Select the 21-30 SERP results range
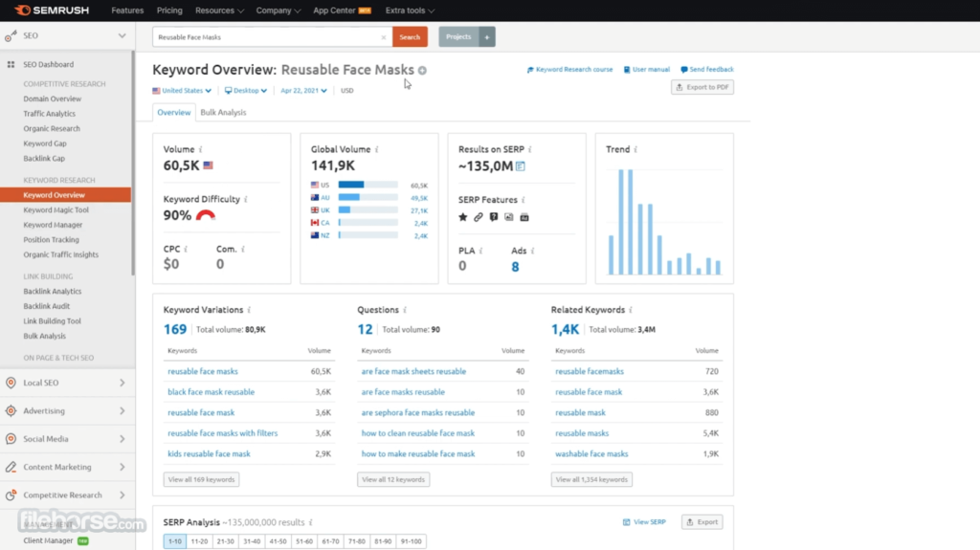The image size is (980, 550). pyautogui.click(x=225, y=541)
